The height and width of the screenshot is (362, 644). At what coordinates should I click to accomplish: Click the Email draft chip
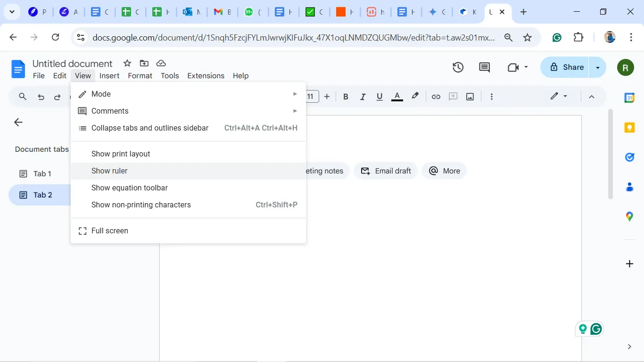pyautogui.click(x=386, y=171)
